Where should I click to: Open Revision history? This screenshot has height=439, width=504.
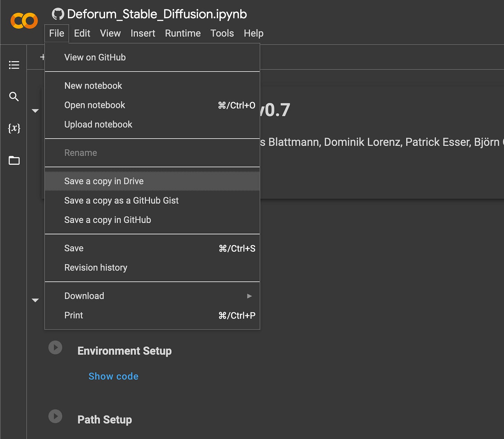point(152,268)
